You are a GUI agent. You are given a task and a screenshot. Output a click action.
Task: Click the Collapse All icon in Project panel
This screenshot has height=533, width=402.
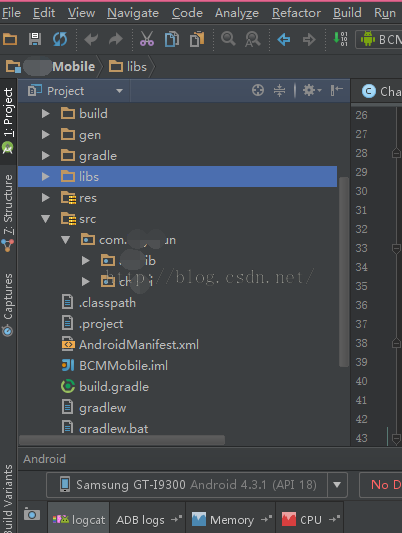click(x=279, y=90)
